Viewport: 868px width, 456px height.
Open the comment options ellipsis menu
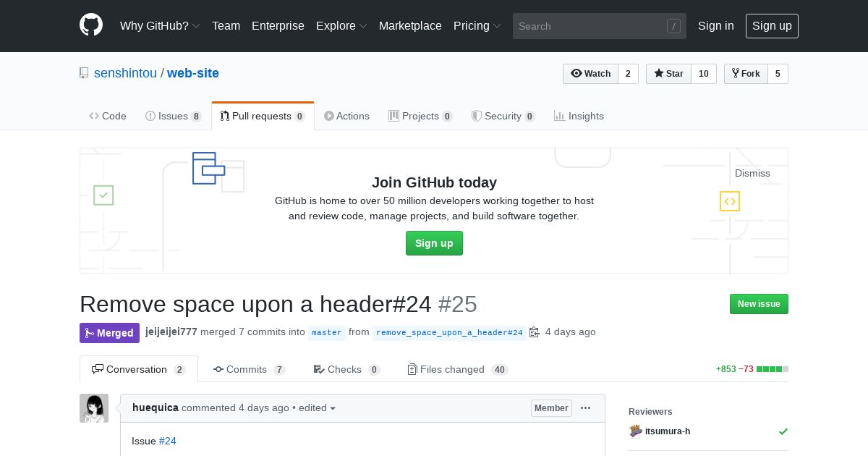(x=586, y=408)
